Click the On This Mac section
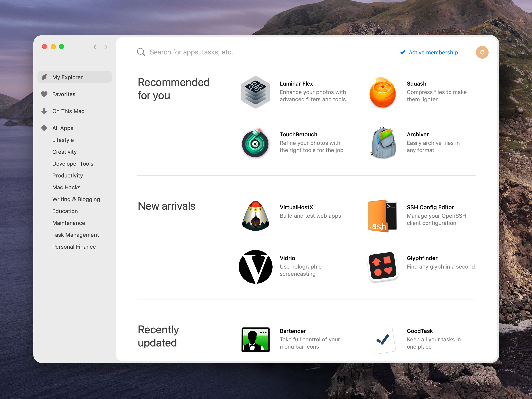Screen dimensions: 532x399 (68, 111)
